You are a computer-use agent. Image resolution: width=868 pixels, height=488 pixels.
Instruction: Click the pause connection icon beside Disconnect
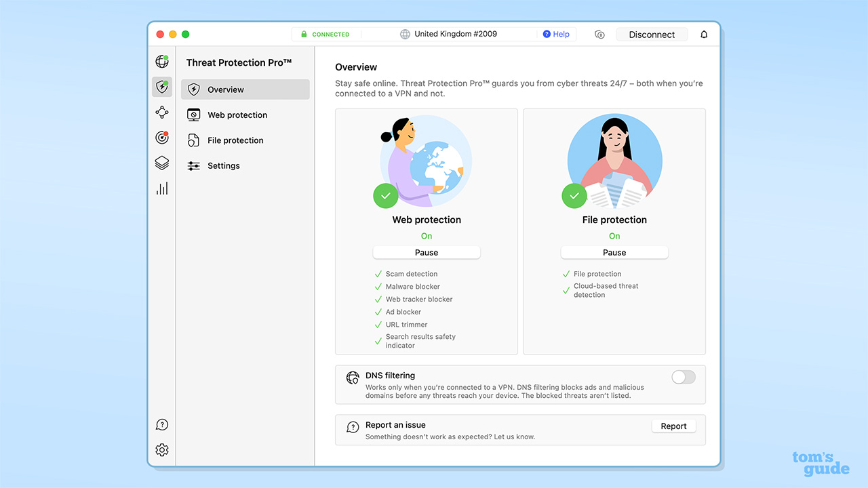pyautogui.click(x=599, y=35)
